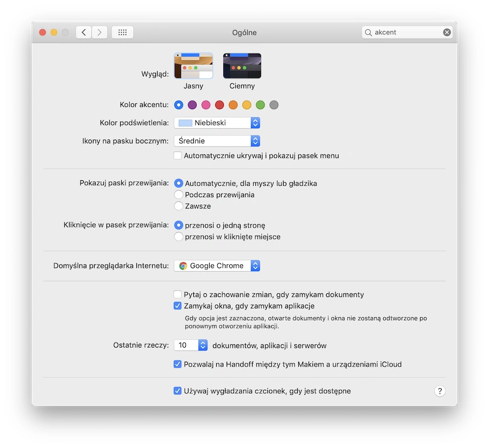489x448 pixels.
Task: Show all preferences via grid icon
Action: click(123, 32)
